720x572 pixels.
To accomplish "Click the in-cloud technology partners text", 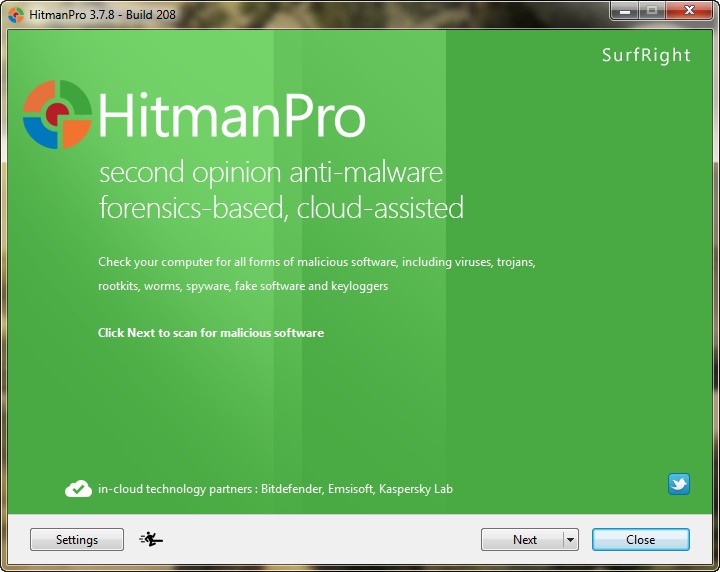I will coord(276,489).
